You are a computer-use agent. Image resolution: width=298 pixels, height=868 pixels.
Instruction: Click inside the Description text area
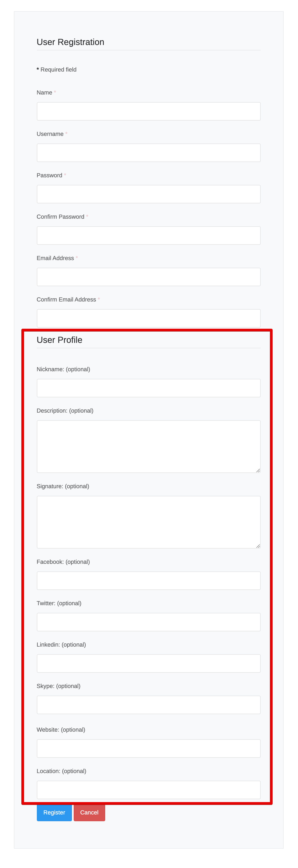pyautogui.click(x=149, y=446)
